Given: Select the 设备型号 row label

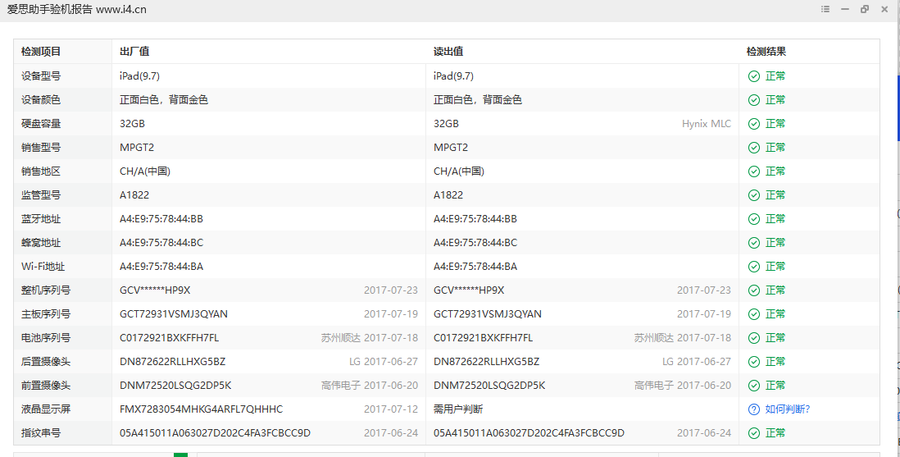Looking at the screenshot, I should point(41,76).
